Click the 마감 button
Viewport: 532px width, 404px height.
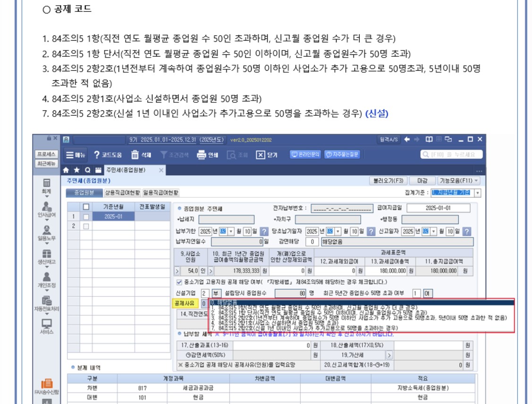coord(422,181)
